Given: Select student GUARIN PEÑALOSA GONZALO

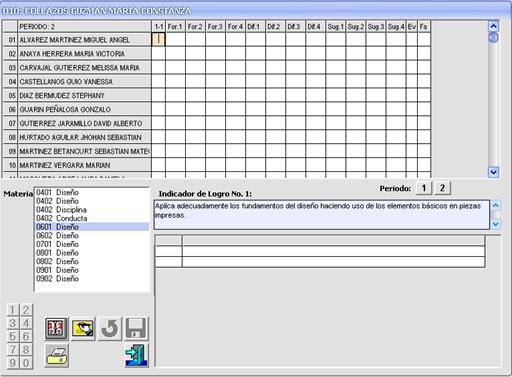Looking at the screenshot, I should (84, 109).
